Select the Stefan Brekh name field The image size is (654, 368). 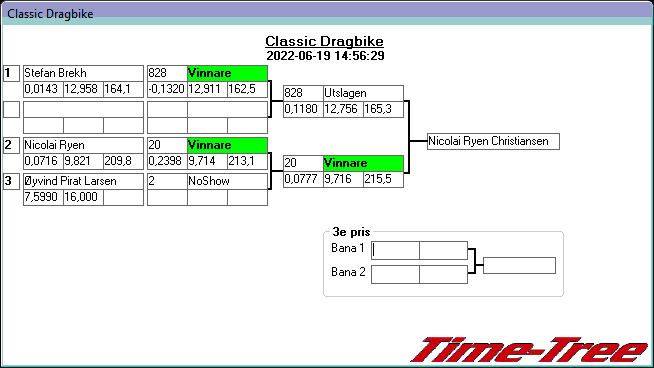[x=83, y=73]
